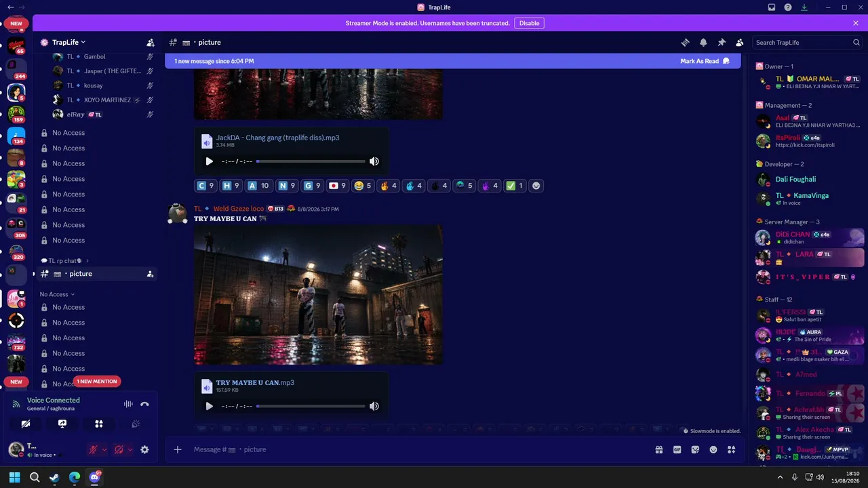Disconnect from voice call
The height and width of the screenshot is (488, 868).
144,404
